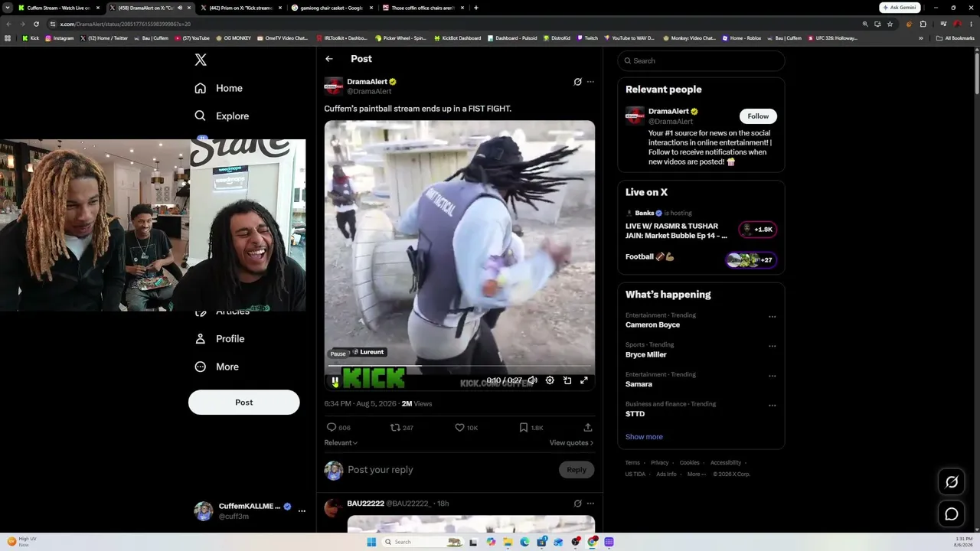This screenshot has height=551, width=980.
Task: Click the white Post button in sidebar
Action: 244,403
